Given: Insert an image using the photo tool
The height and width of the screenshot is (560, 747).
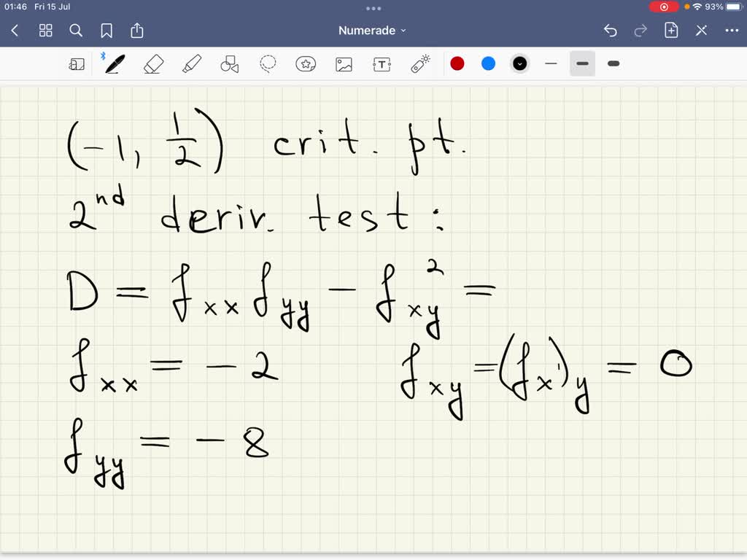Looking at the screenshot, I should tap(344, 63).
